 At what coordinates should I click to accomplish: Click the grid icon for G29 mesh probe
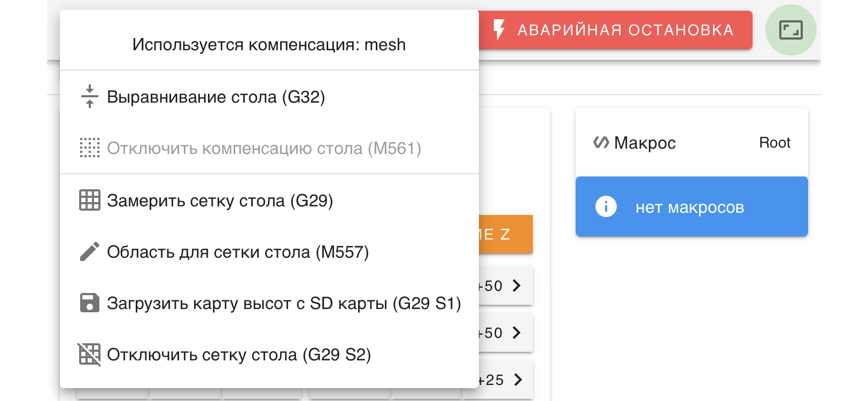[x=90, y=200]
